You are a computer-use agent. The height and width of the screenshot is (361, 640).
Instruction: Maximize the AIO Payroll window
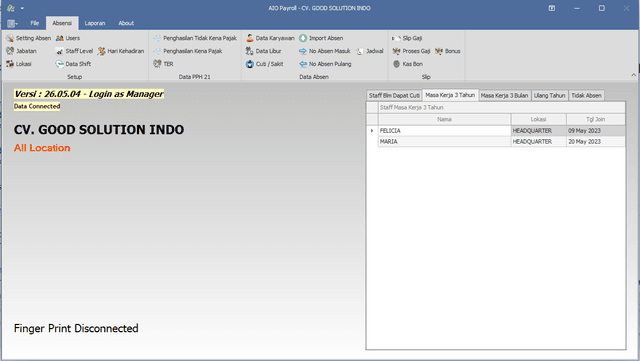(602, 8)
